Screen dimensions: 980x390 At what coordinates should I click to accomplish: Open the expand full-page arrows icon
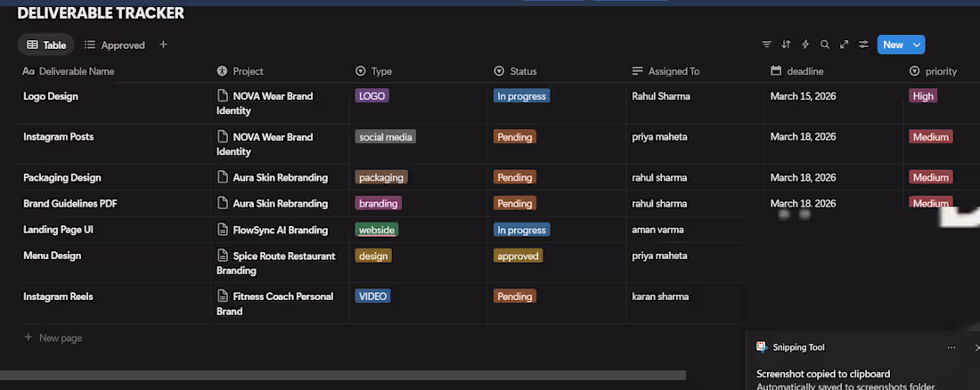pos(844,45)
